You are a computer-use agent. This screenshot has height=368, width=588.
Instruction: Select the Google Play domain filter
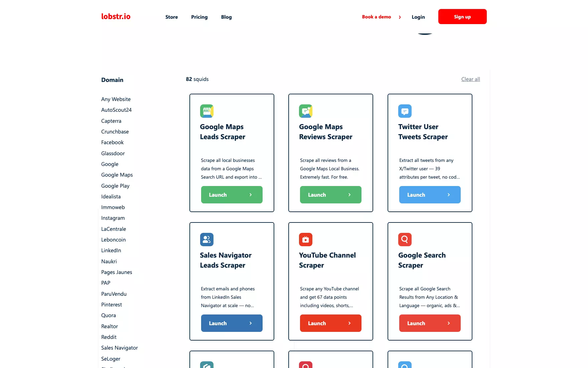click(x=115, y=186)
